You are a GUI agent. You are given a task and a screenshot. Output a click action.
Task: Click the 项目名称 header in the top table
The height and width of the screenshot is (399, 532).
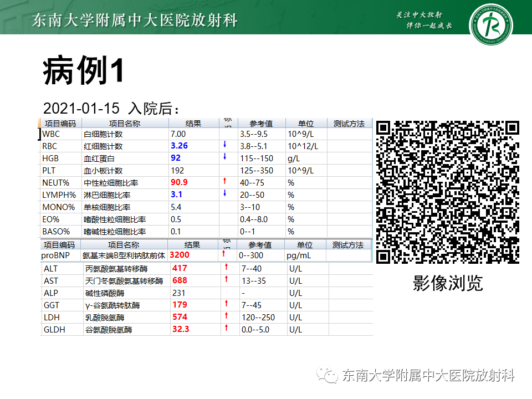point(125,124)
